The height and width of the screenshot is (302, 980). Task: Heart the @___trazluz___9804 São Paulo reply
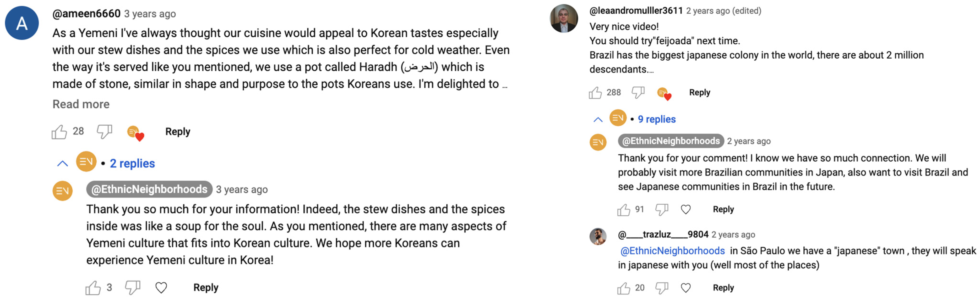pyautogui.click(x=686, y=288)
